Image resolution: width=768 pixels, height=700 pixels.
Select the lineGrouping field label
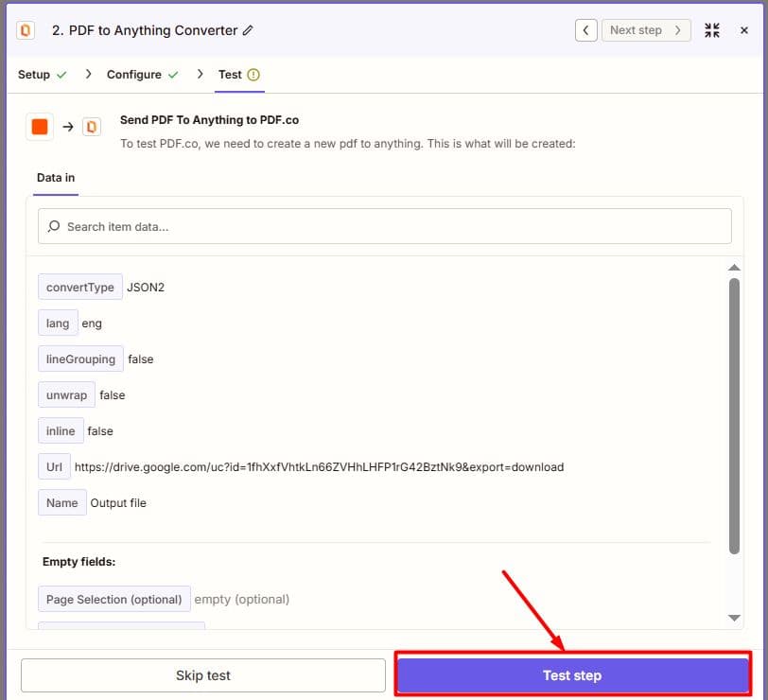tap(80, 359)
